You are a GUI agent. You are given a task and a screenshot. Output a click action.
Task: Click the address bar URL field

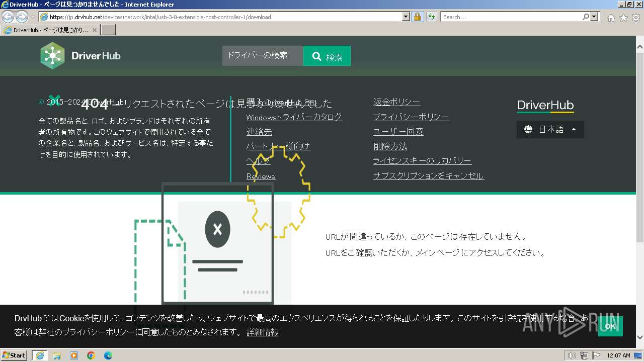(221, 17)
